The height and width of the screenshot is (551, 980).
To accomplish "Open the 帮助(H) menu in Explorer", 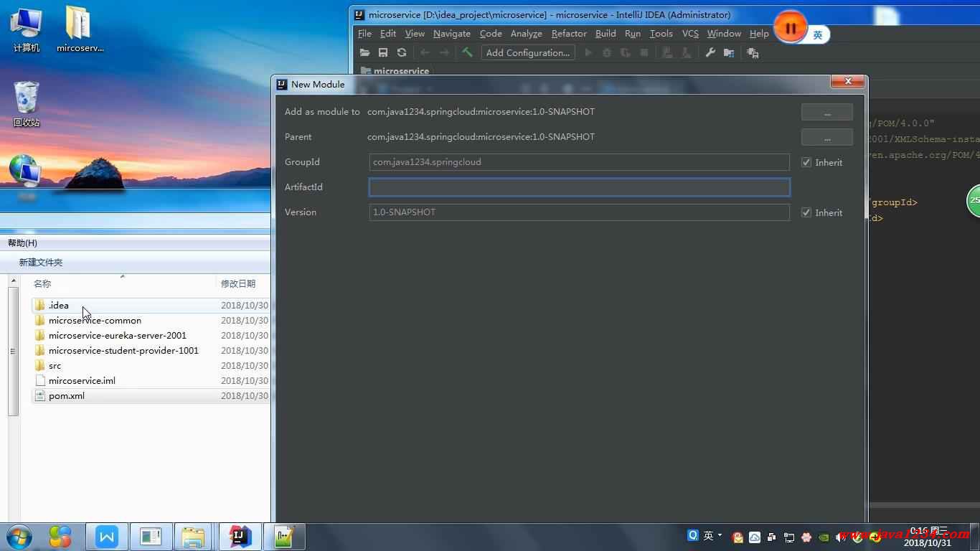I will pyautogui.click(x=22, y=243).
